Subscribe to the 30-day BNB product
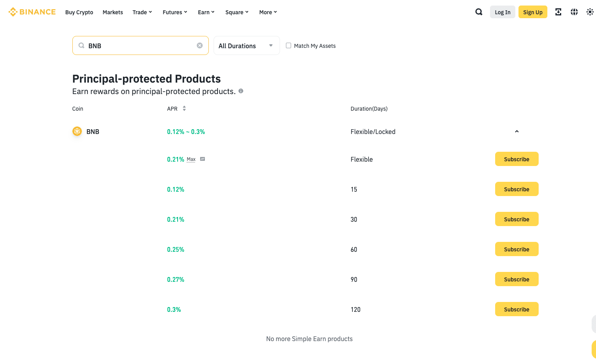596x364 pixels. pyautogui.click(x=517, y=219)
